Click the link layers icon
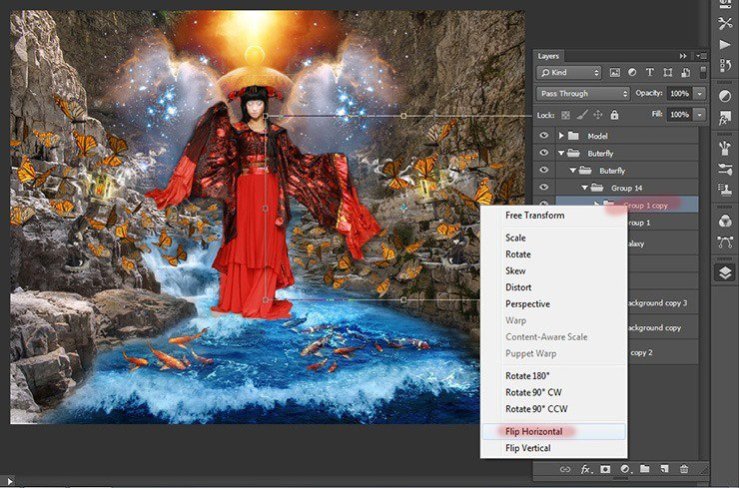 pos(565,469)
